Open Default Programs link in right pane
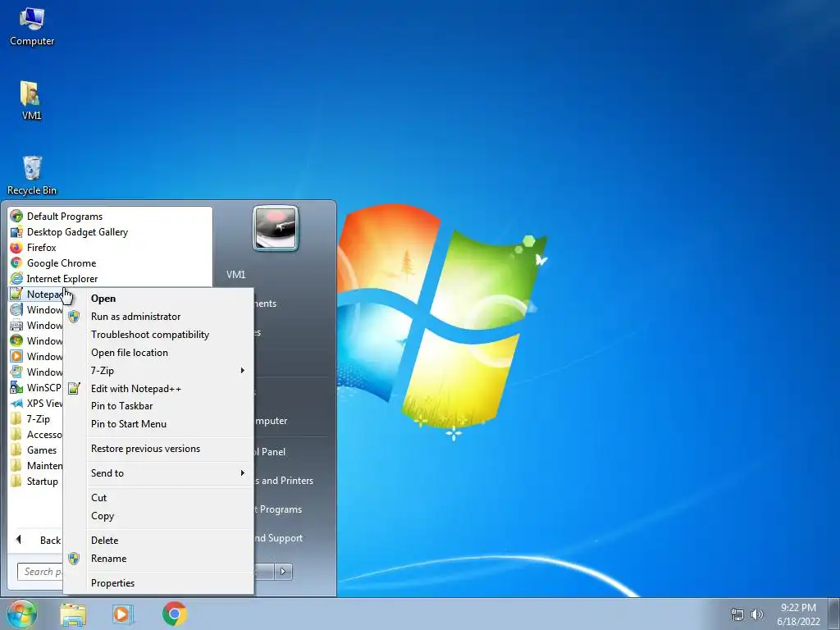 pos(278,509)
